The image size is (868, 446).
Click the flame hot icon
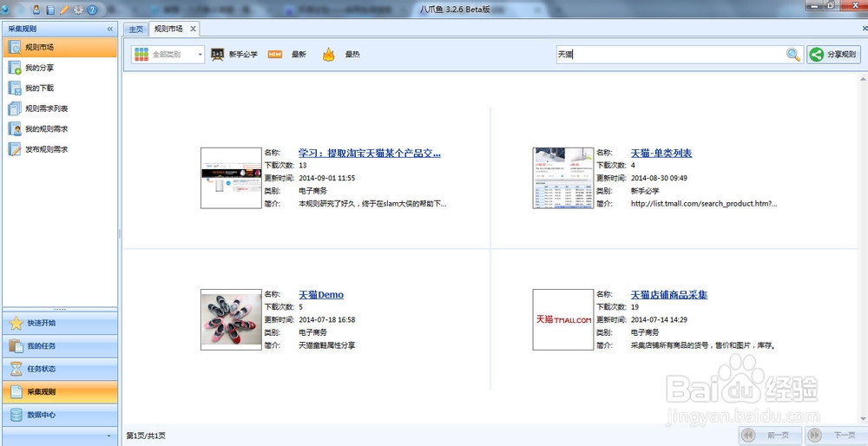(329, 54)
